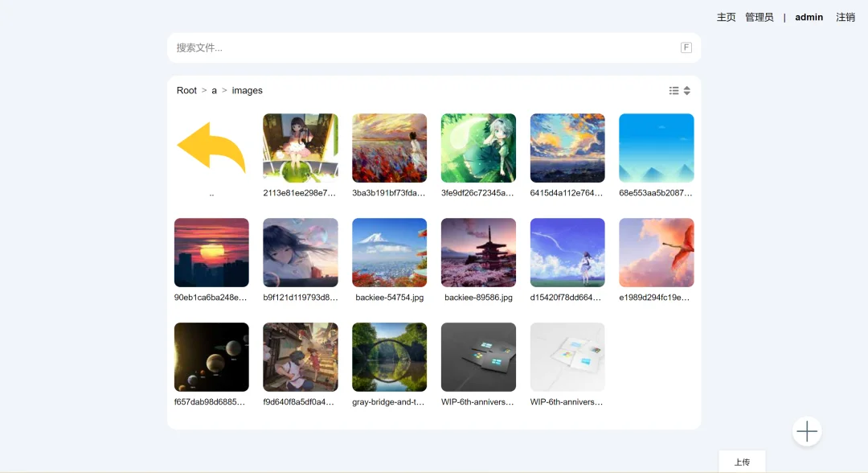
Task: Open the blue mountains image 68e553aa5b2087
Action: 656,148
